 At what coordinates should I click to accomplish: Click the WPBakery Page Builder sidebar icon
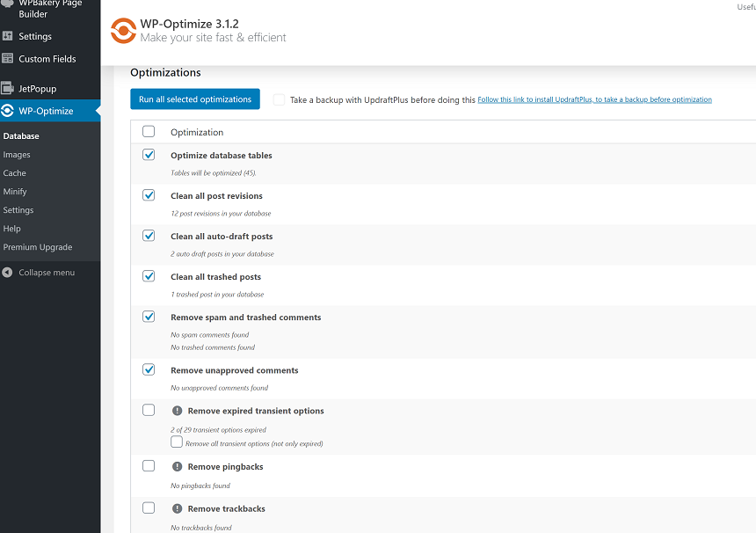[x=7, y=4]
